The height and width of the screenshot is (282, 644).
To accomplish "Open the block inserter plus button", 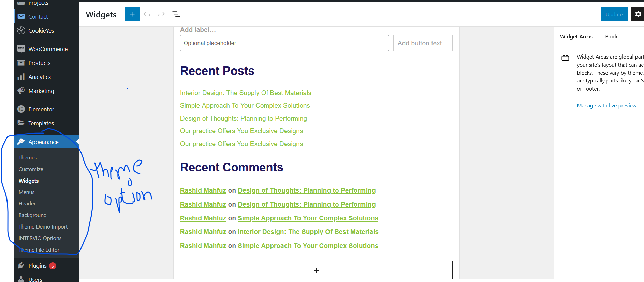I will tap(132, 14).
